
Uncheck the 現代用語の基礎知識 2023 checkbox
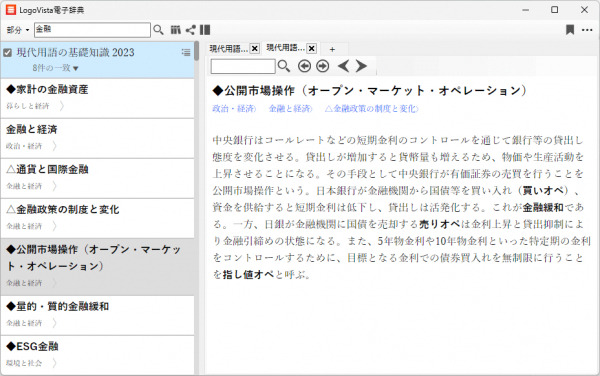(x=7, y=52)
